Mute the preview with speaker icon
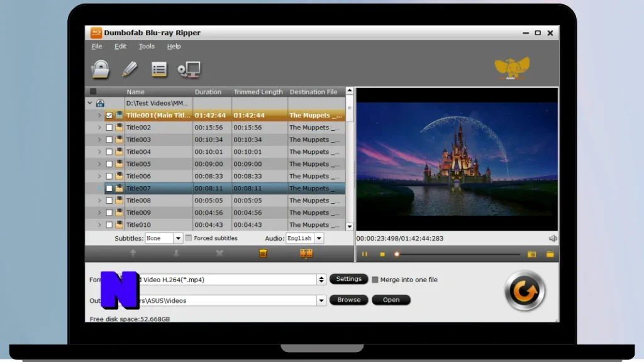 pyautogui.click(x=553, y=238)
